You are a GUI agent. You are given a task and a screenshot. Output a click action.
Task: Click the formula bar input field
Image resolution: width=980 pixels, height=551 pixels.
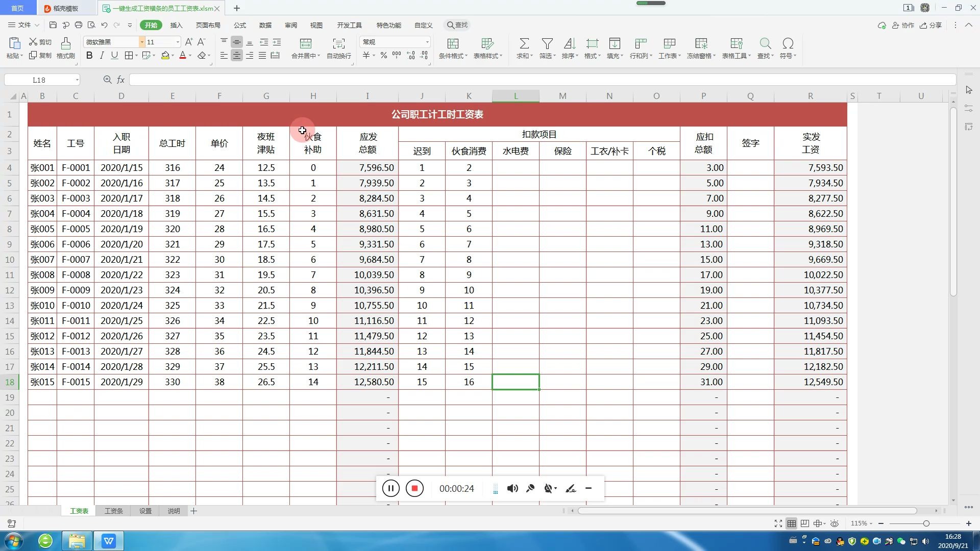click(542, 80)
